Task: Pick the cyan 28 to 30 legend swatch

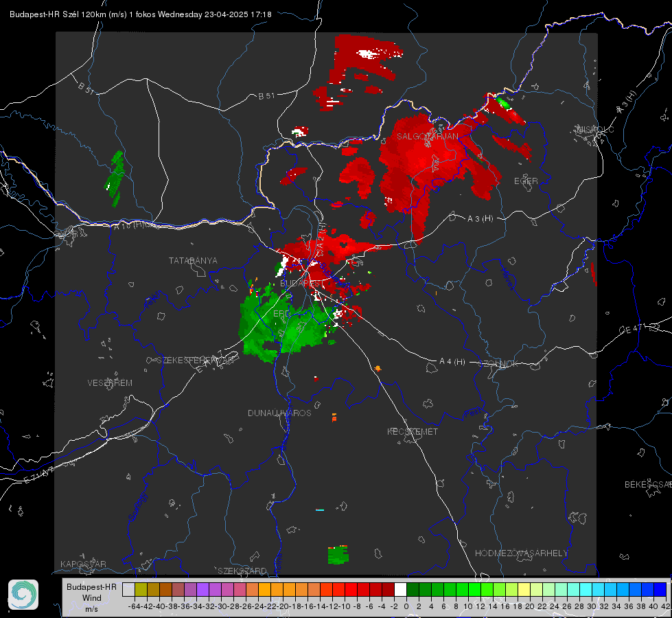Action: coord(586,589)
